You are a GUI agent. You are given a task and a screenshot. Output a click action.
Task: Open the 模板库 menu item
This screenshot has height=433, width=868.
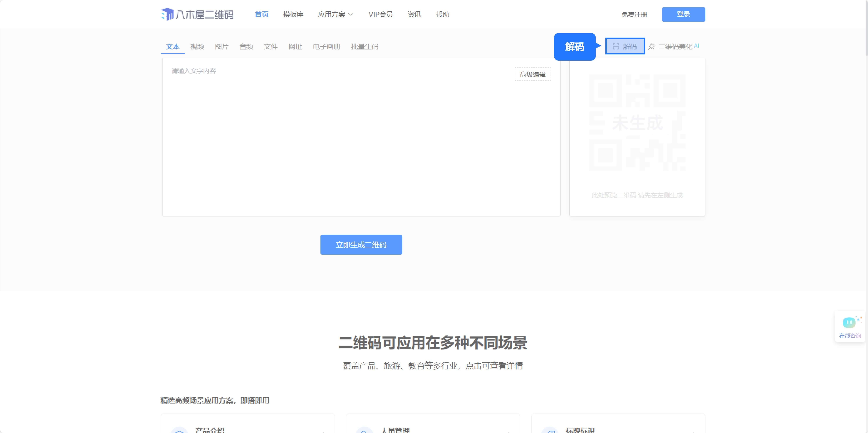point(293,15)
